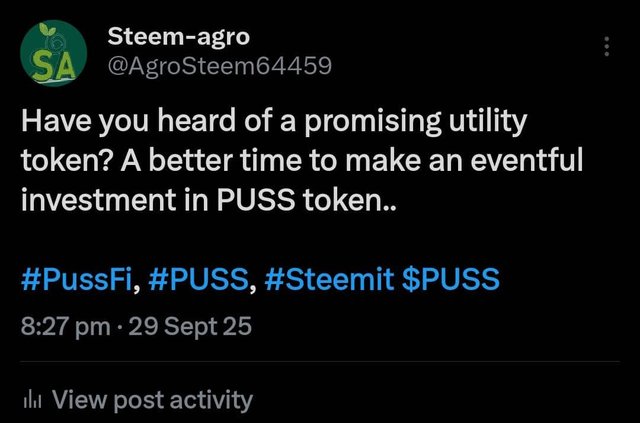Open View post activity
The height and width of the screenshot is (423, 640).
click(x=151, y=401)
